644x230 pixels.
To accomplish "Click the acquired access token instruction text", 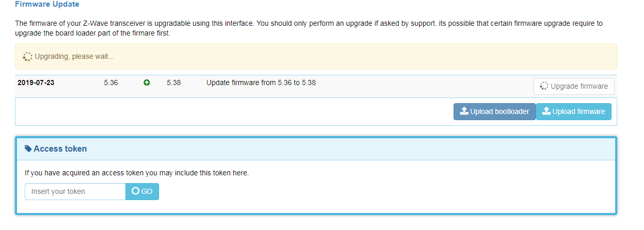I will (137, 173).
